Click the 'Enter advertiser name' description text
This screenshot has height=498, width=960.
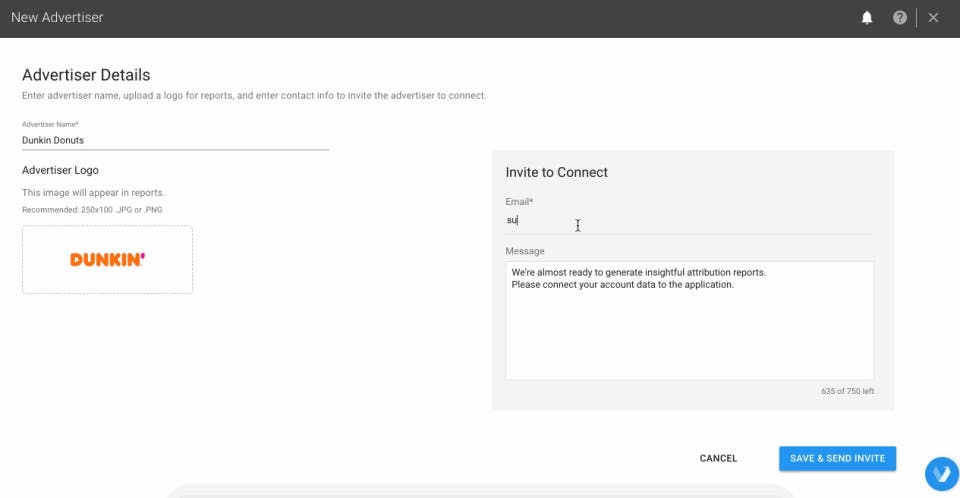[254, 96]
